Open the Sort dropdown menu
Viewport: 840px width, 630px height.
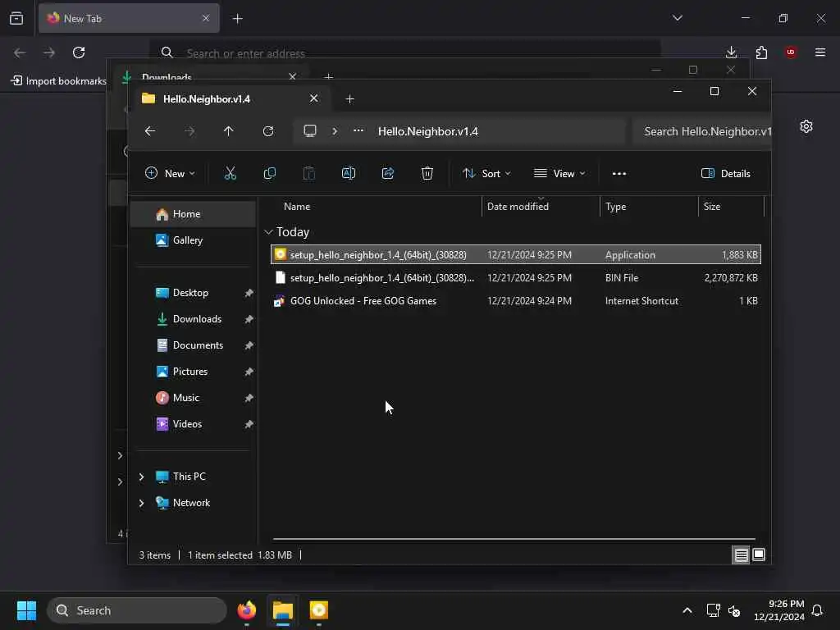point(486,174)
